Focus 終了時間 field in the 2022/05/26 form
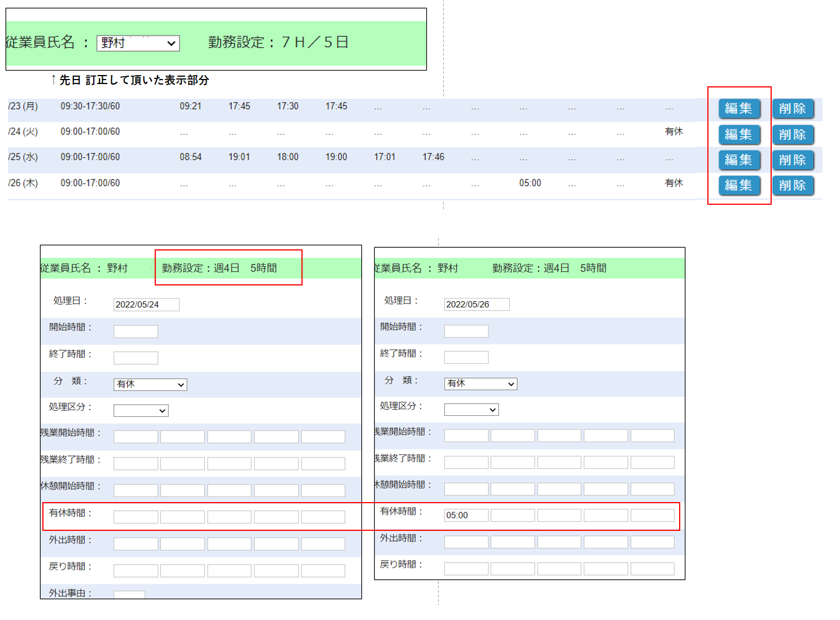Viewport: 840px width, 620px height. tap(466, 357)
